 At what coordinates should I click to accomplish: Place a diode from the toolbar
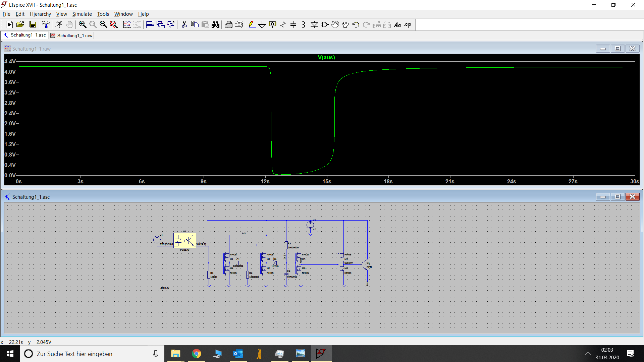(314, 24)
